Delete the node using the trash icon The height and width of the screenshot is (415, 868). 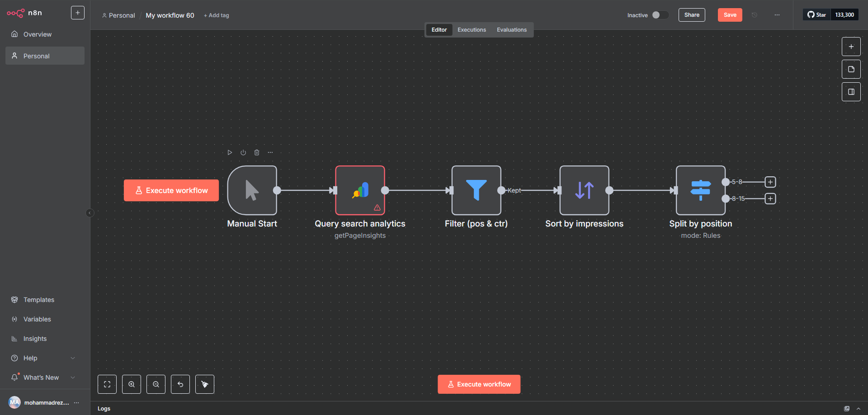coord(257,153)
